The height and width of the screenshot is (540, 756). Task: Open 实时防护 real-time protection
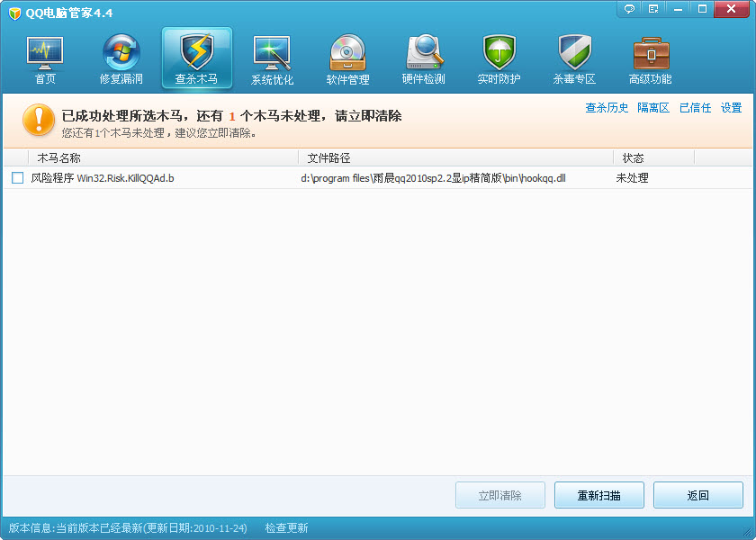tap(499, 59)
